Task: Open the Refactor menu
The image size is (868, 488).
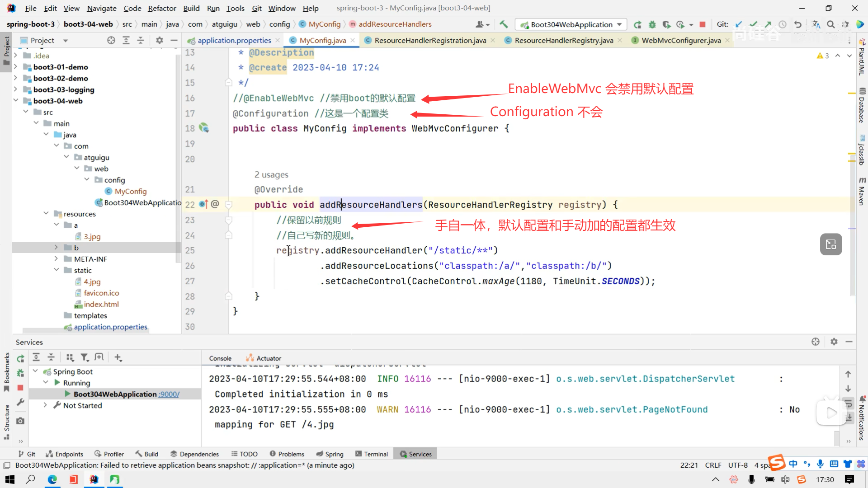Action: point(162,8)
